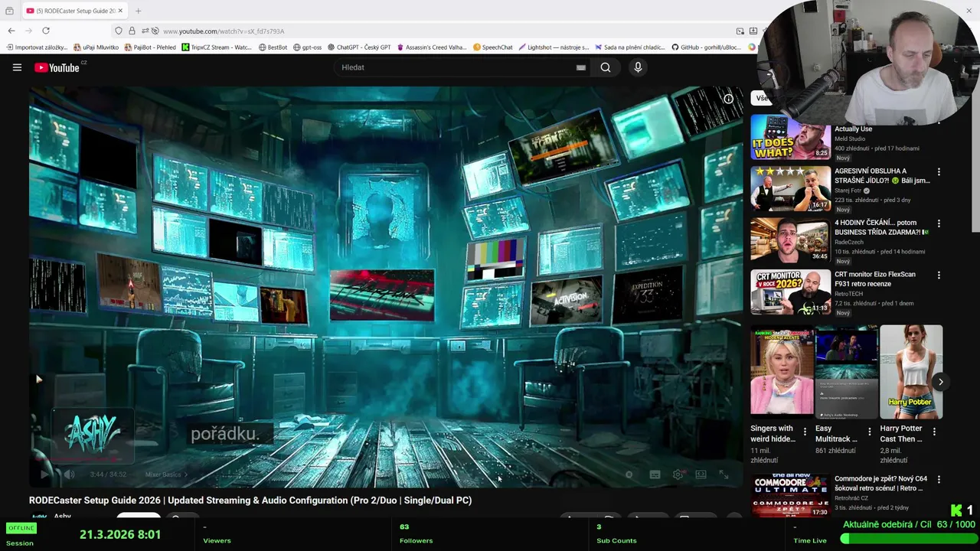Open the picture-in-picture icon in the address bar

click(740, 31)
